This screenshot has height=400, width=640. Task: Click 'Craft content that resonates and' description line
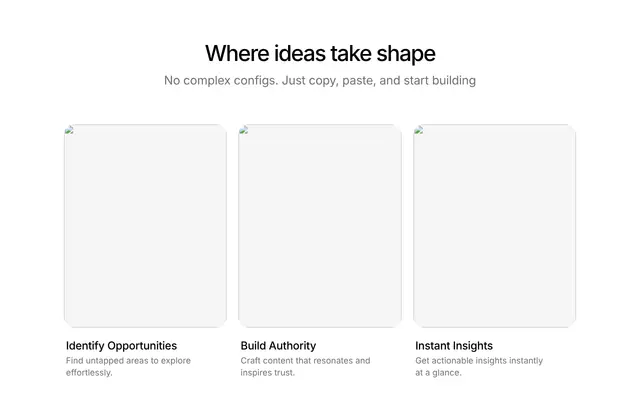coord(305,361)
